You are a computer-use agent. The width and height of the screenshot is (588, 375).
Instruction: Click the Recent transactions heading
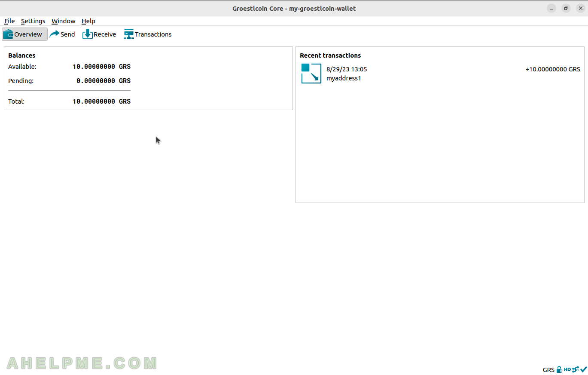[330, 55]
